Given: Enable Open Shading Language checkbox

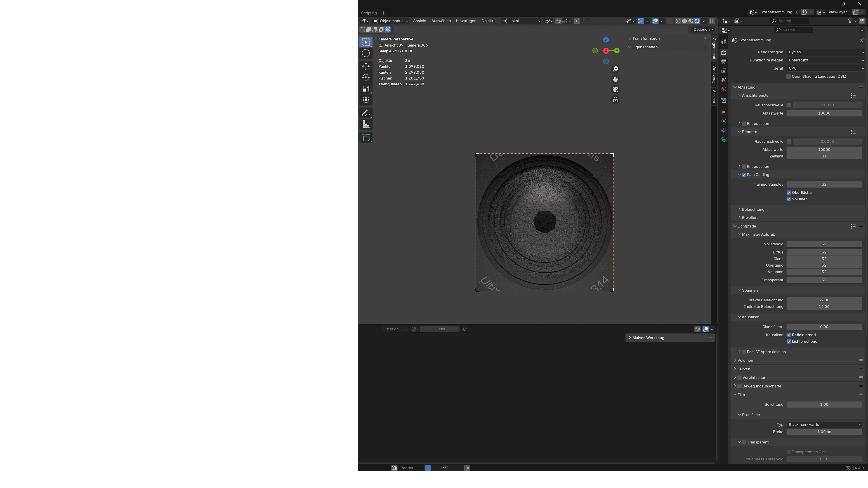Looking at the screenshot, I should [788, 76].
